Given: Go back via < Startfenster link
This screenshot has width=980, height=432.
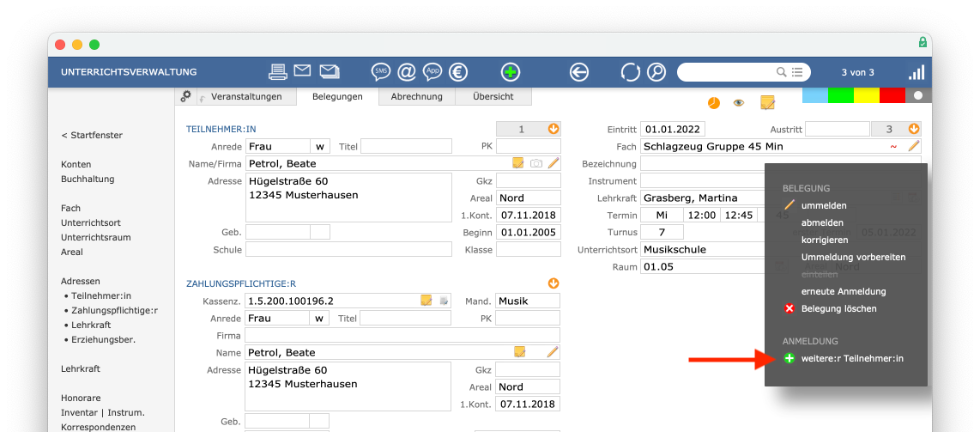Looking at the screenshot, I should (x=92, y=135).
